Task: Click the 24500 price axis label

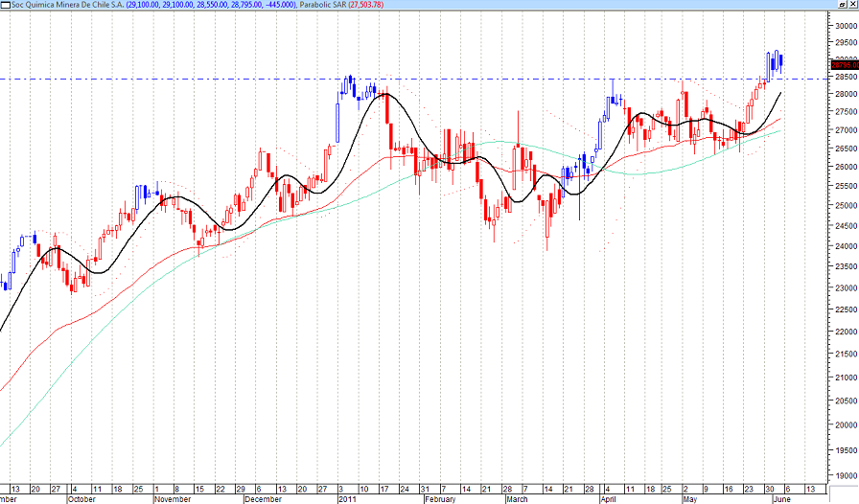Action: [x=847, y=226]
